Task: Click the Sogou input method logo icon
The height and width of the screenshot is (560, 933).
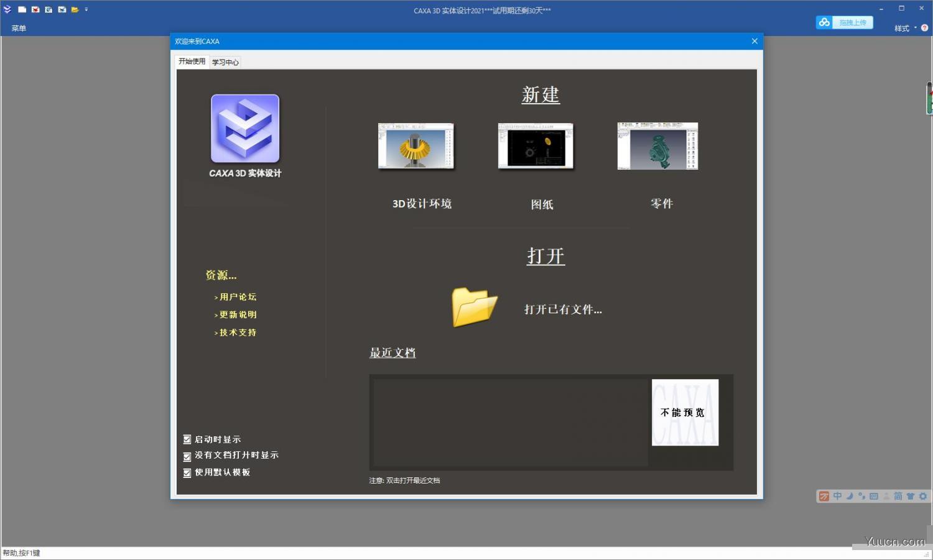Action: pos(824,496)
